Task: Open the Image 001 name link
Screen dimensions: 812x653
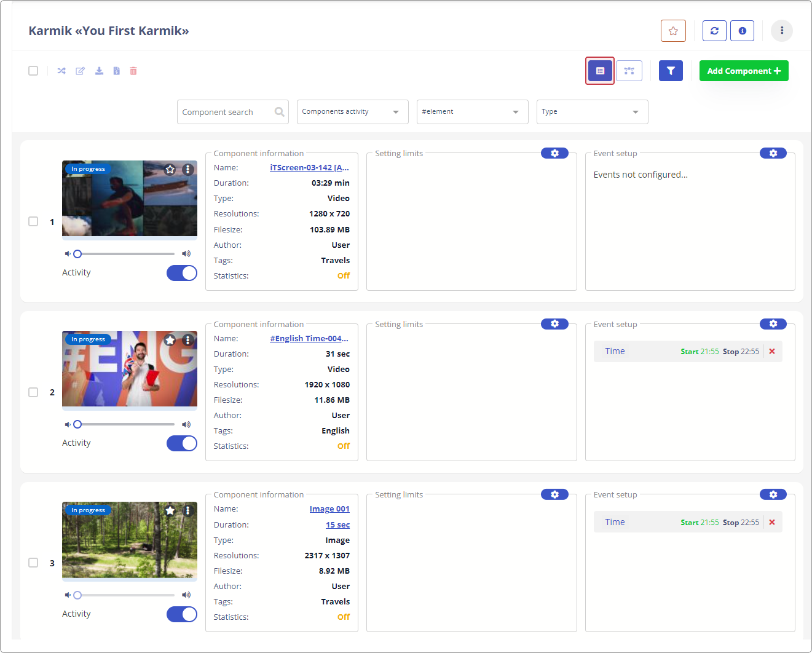Action: pos(329,509)
